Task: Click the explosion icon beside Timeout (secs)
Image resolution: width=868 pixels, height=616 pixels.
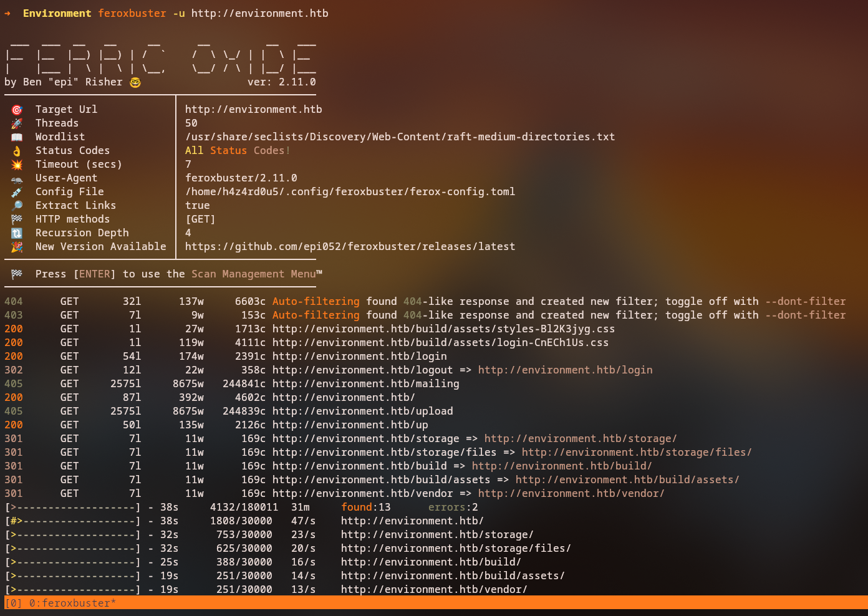Action: click(17, 165)
